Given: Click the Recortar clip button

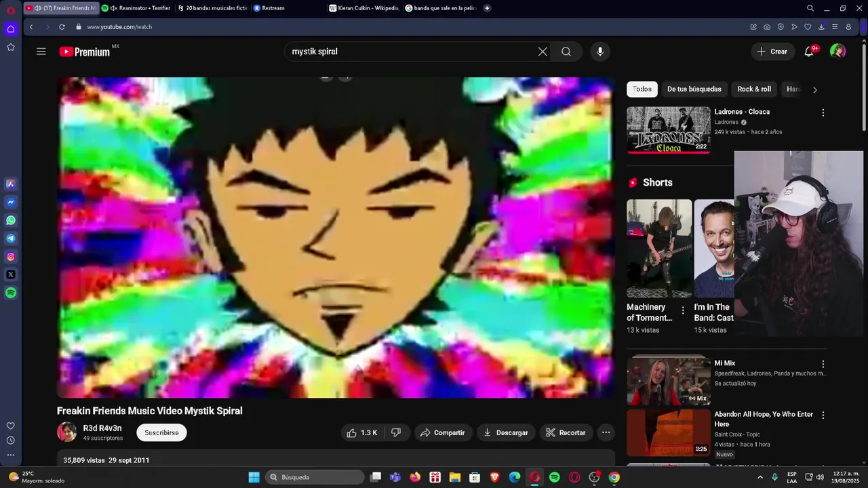Looking at the screenshot, I should click(x=566, y=432).
